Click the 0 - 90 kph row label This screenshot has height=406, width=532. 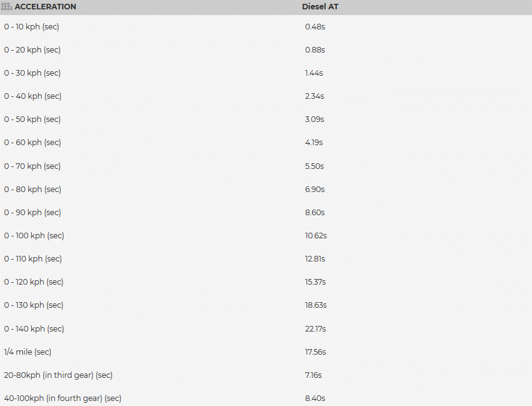click(x=33, y=213)
